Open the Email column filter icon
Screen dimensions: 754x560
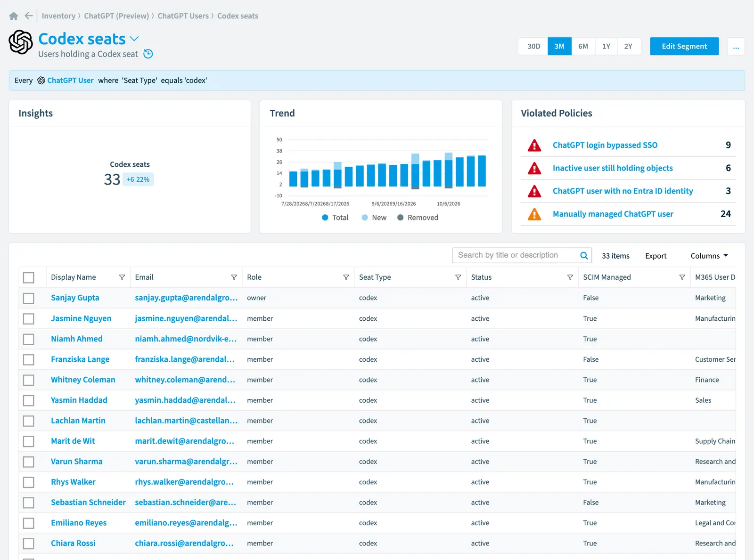[x=234, y=277]
